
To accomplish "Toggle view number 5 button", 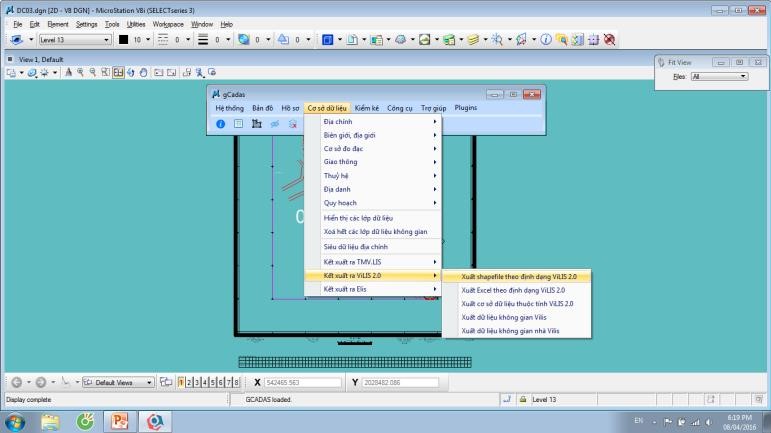I will pyautogui.click(x=214, y=382).
